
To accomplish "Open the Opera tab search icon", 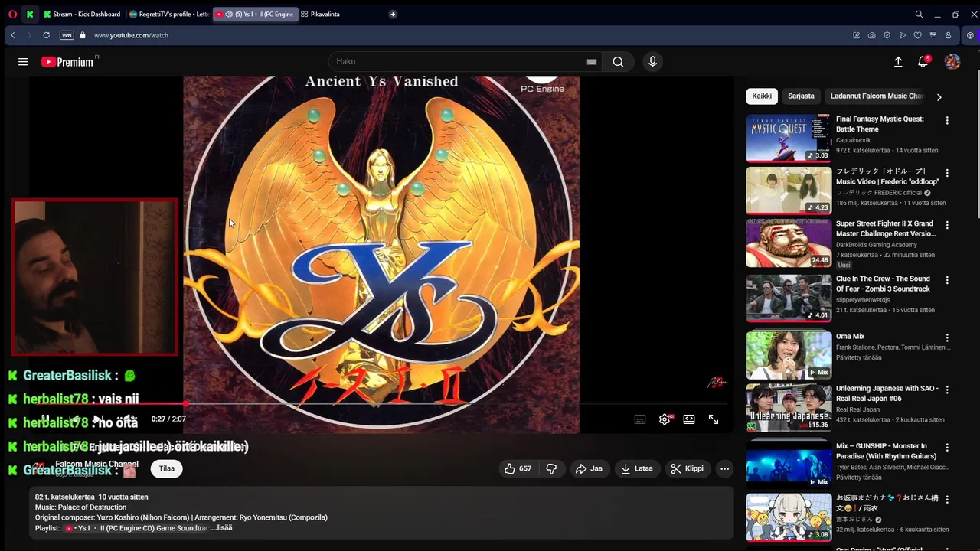I will tap(919, 14).
